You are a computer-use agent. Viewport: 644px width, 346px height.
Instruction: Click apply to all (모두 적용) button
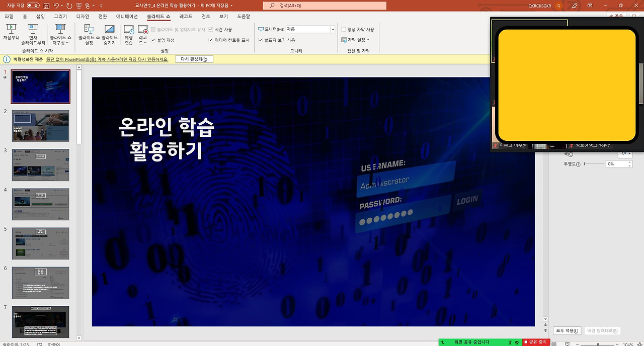tap(567, 331)
